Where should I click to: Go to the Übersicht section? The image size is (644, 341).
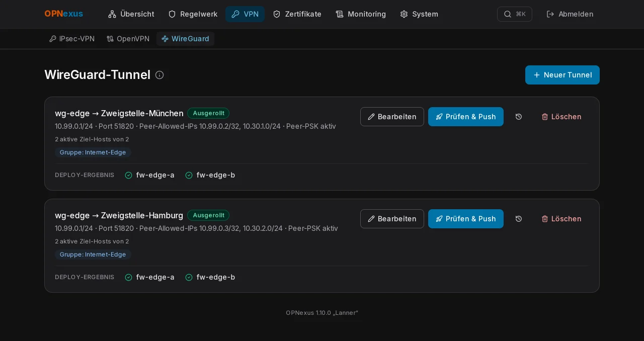click(131, 14)
